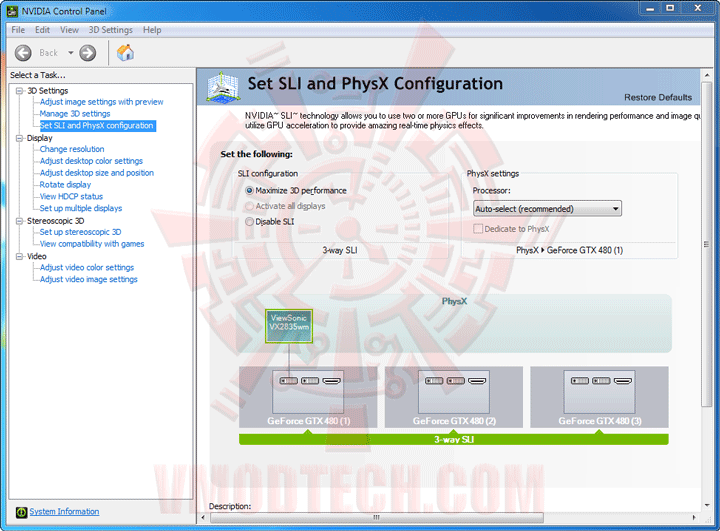The height and width of the screenshot is (531, 720).
Task: Click the horizontal scrollbar left arrow
Action: click(x=204, y=518)
